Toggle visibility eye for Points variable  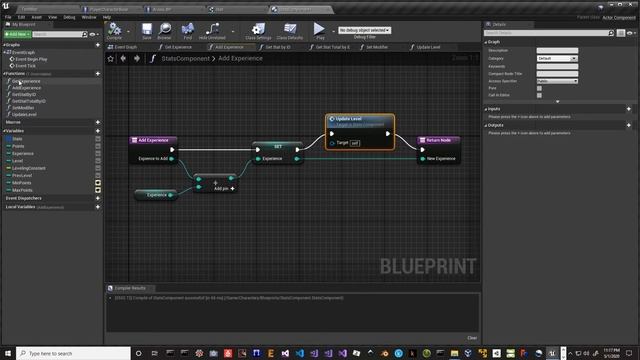(x=98, y=146)
